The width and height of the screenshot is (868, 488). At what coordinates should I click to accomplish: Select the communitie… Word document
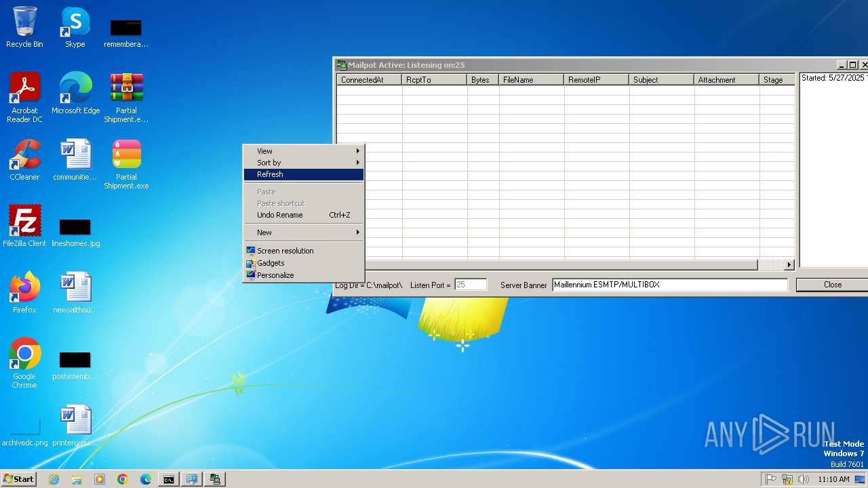coord(75,160)
